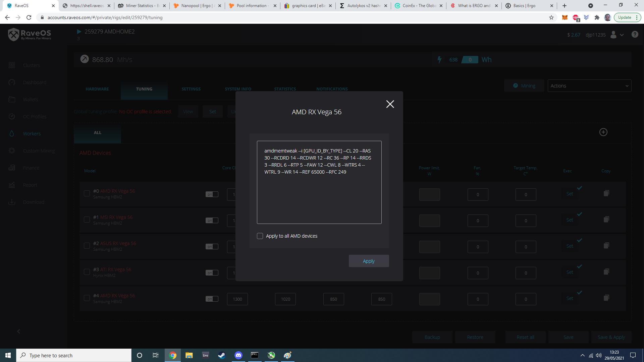
Task: Open the Wallets sidebar icon
Action: pyautogui.click(x=12, y=100)
